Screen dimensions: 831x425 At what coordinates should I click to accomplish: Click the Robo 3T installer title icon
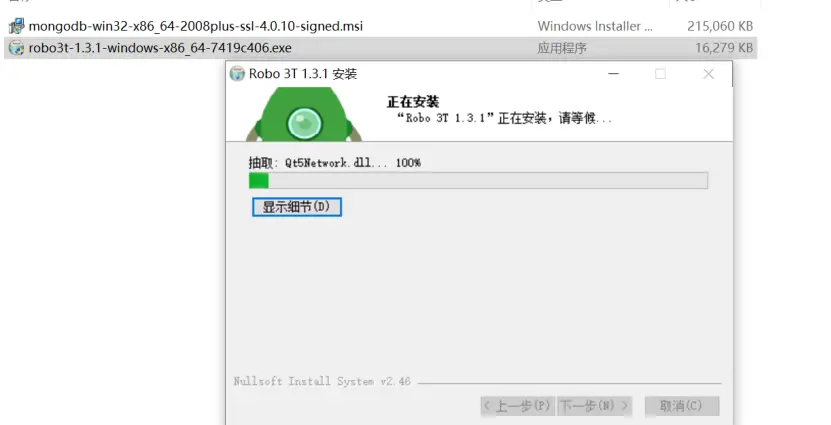tap(237, 74)
